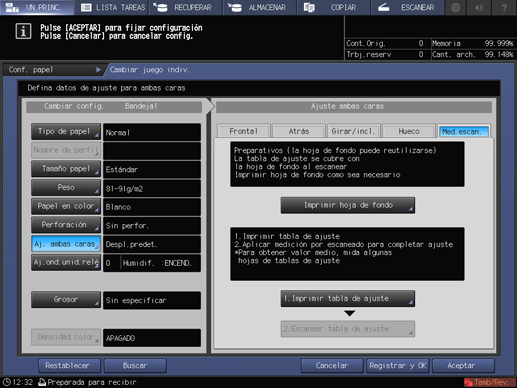Viewport: 517px width, 388px height.
Task: Switch to the Frontal tab
Action: pos(244,131)
